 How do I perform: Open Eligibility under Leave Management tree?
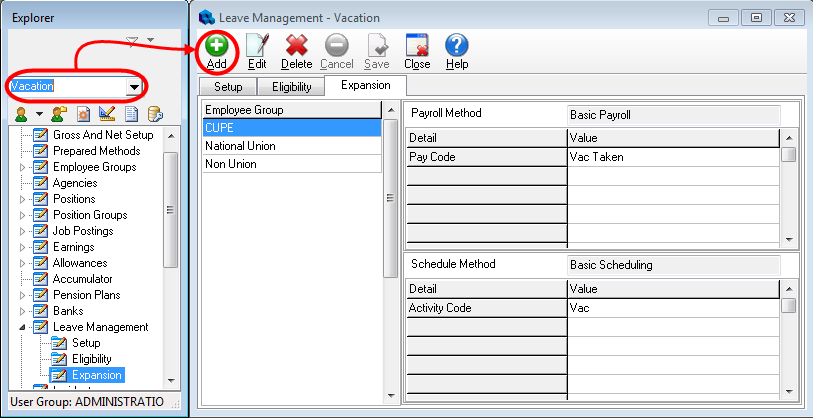tap(91, 359)
